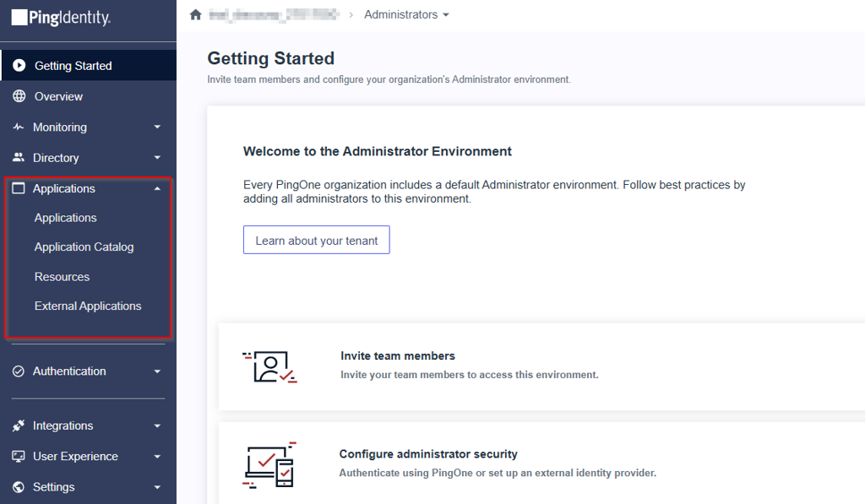Click the PingIdentity logo
The image size is (865, 504).
tap(61, 18)
